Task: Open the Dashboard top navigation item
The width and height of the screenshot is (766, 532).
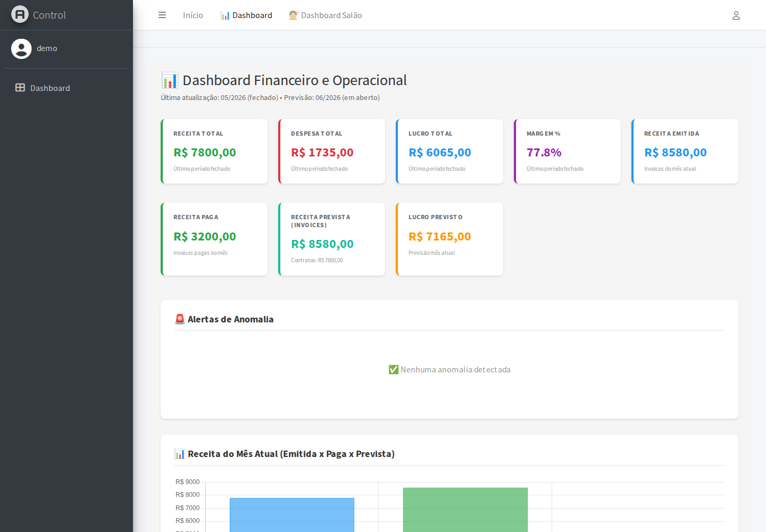Action: (246, 15)
